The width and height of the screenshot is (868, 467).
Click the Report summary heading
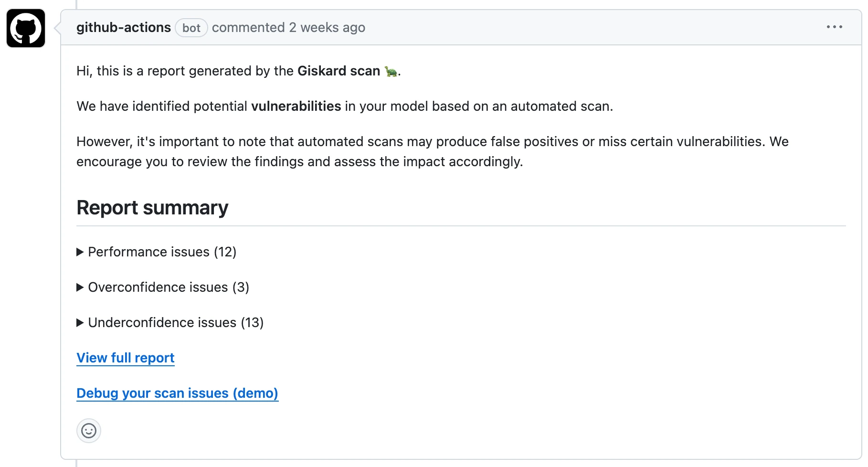(152, 208)
